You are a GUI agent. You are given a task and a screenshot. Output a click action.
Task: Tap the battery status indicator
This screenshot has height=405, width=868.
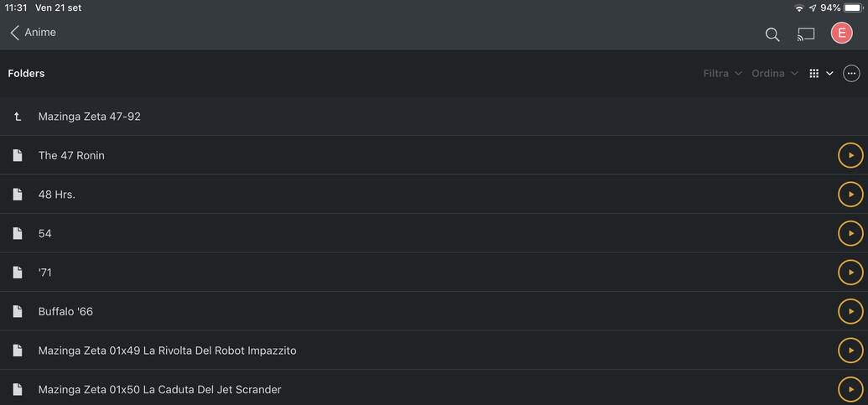coord(852,8)
